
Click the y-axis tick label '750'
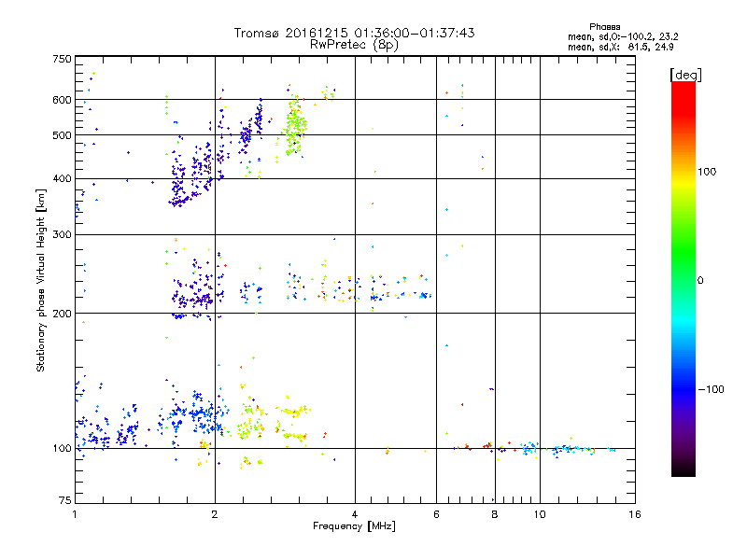pos(62,59)
